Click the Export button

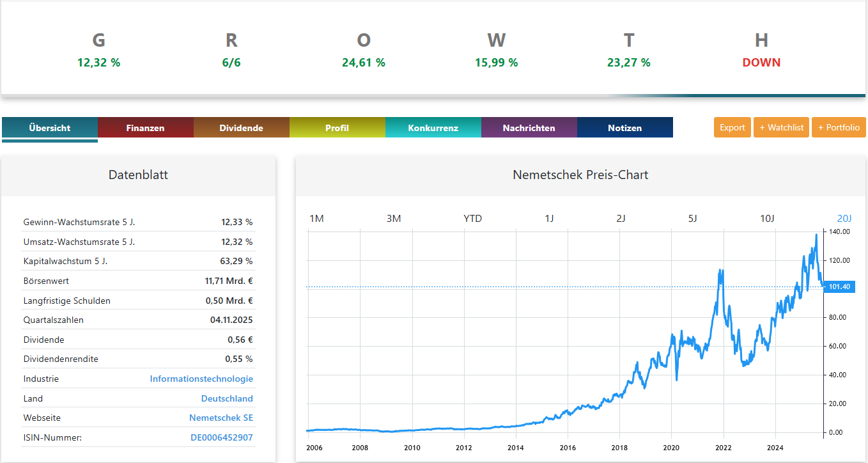tap(732, 127)
